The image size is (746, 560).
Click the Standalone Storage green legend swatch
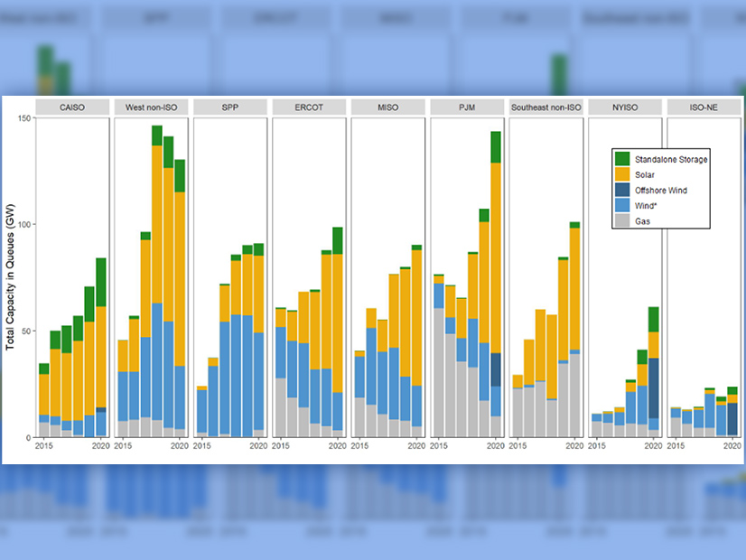point(620,159)
